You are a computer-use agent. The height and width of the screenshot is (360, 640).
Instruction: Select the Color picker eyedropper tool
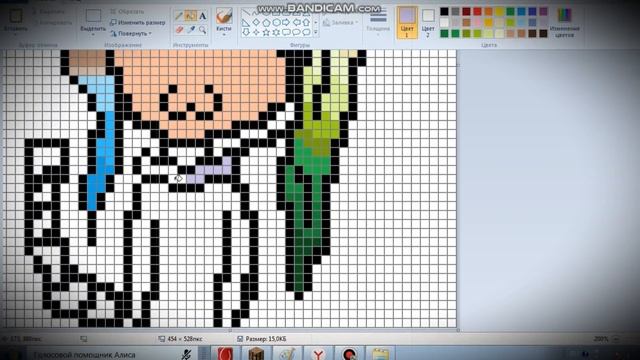(x=191, y=30)
